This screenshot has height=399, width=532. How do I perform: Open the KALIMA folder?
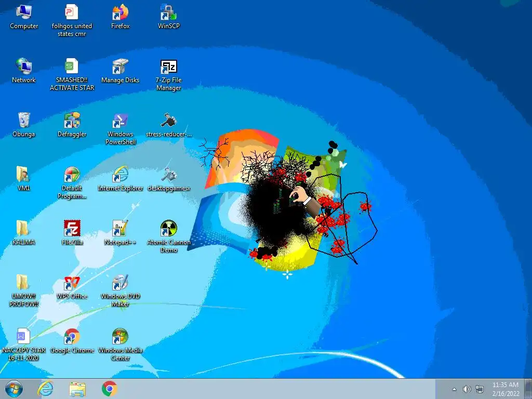click(23, 232)
